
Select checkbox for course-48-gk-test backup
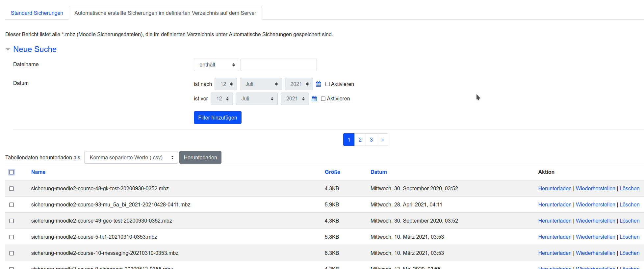pos(12,189)
